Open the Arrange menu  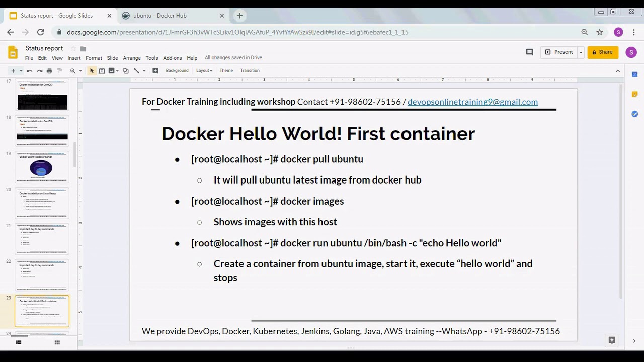(x=132, y=58)
